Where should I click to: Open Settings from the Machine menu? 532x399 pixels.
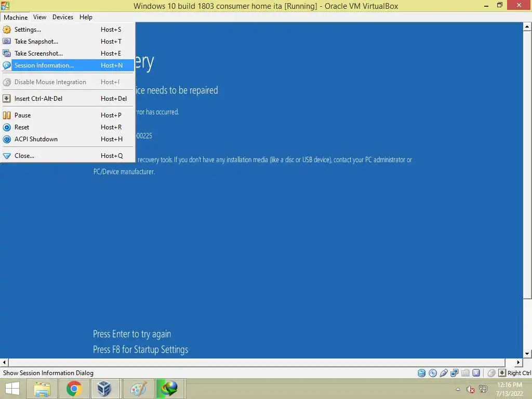(x=68, y=30)
